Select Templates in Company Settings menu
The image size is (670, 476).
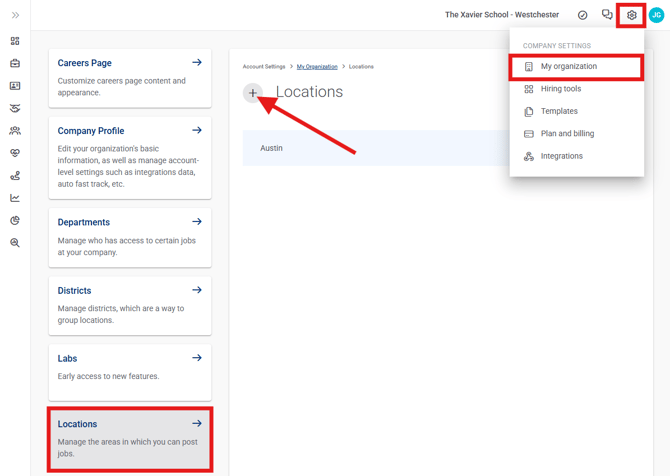(x=576, y=111)
